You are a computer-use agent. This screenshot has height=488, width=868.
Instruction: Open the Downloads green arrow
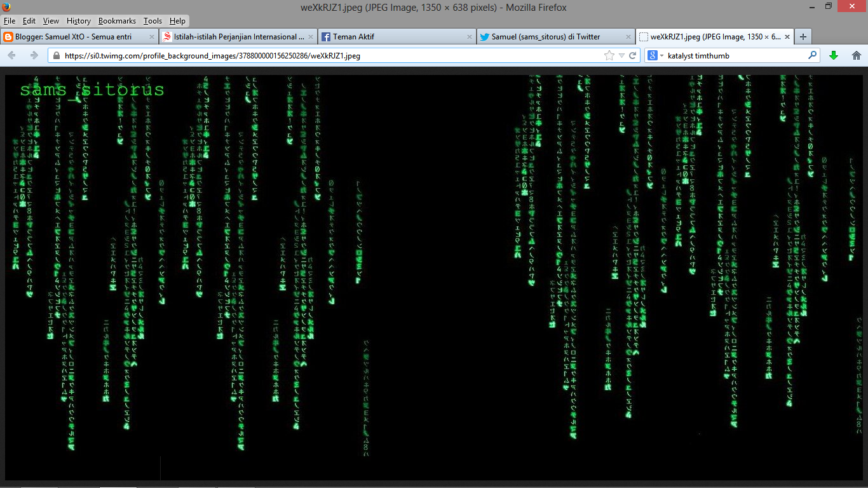[834, 55]
